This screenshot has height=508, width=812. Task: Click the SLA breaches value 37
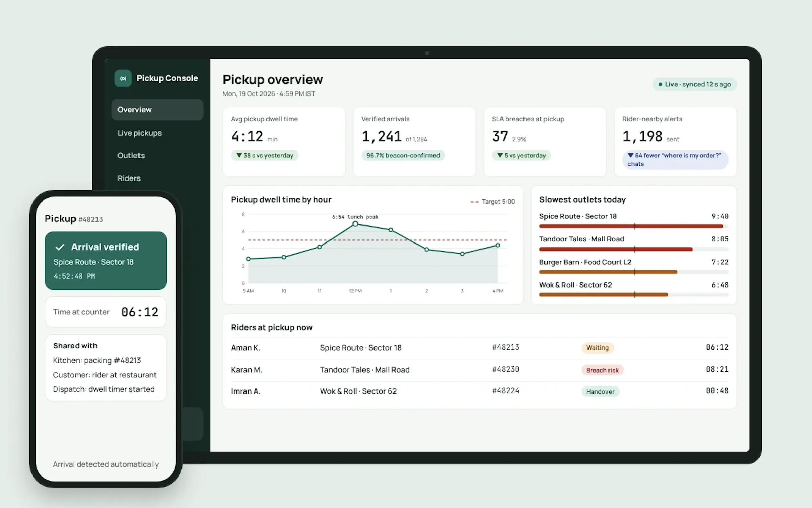(500, 136)
